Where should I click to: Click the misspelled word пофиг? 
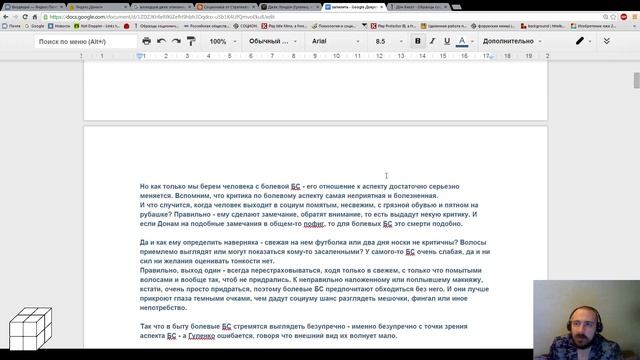point(313,224)
